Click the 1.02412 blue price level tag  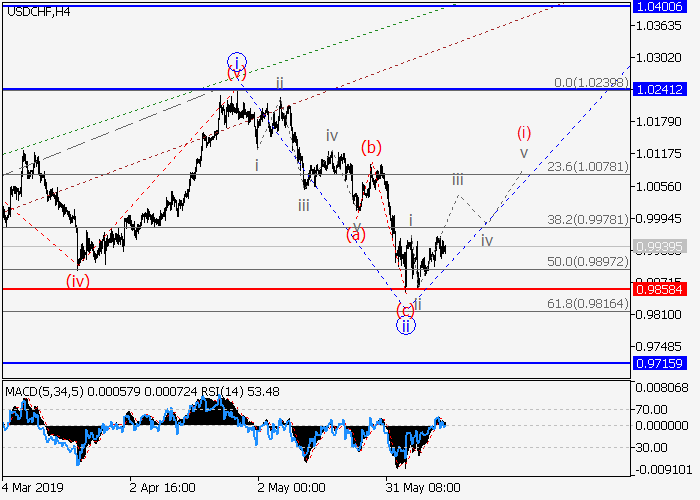pos(659,90)
